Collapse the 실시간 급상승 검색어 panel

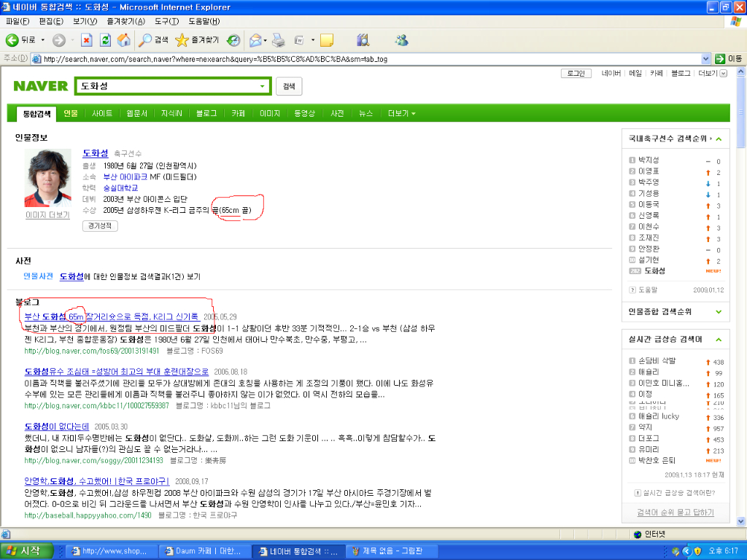(x=719, y=340)
